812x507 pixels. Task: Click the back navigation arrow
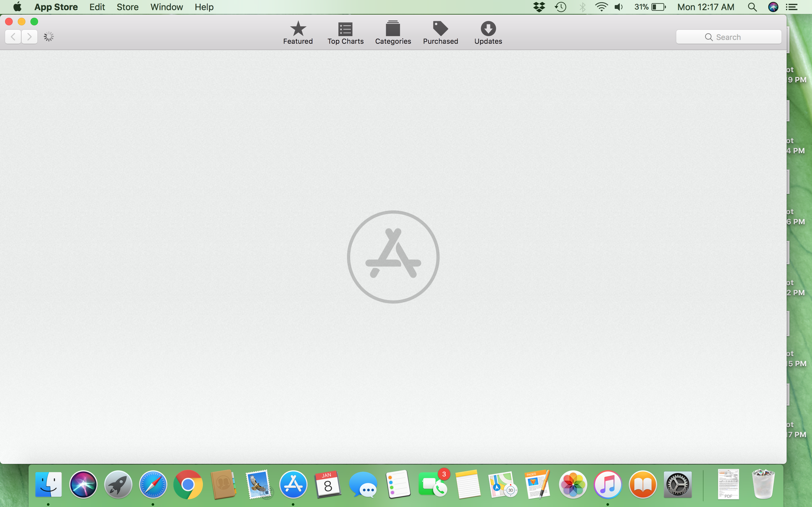coord(13,36)
